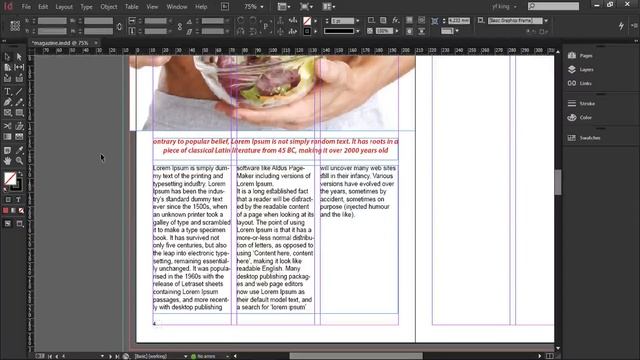The image size is (640, 360).
Task: Open the Object menu
Action: coord(109,7)
